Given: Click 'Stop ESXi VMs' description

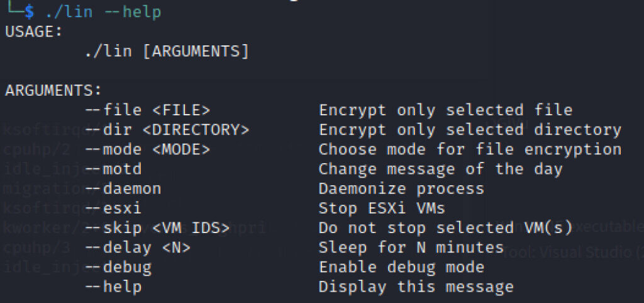Looking at the screenshot, I should pos(382,209).
